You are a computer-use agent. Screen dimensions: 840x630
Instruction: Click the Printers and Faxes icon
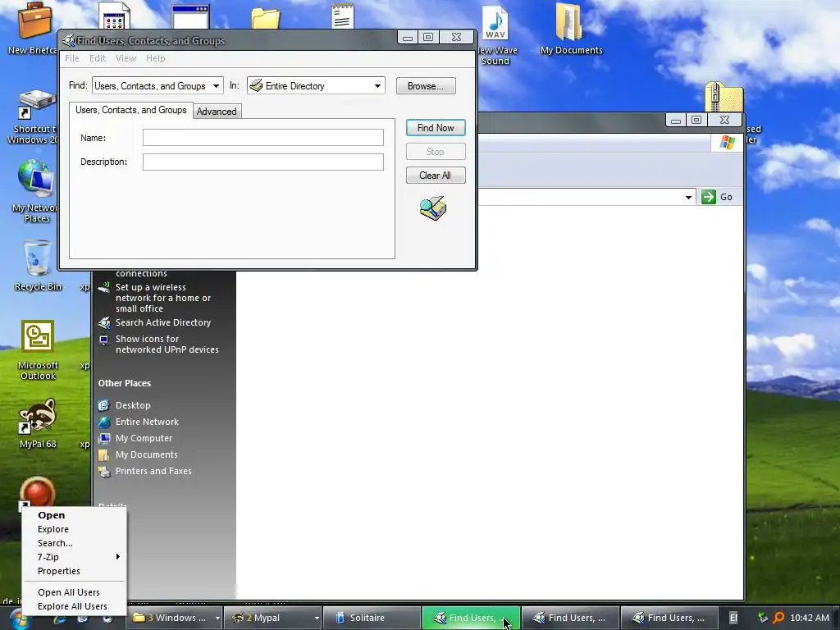(104, 472)
